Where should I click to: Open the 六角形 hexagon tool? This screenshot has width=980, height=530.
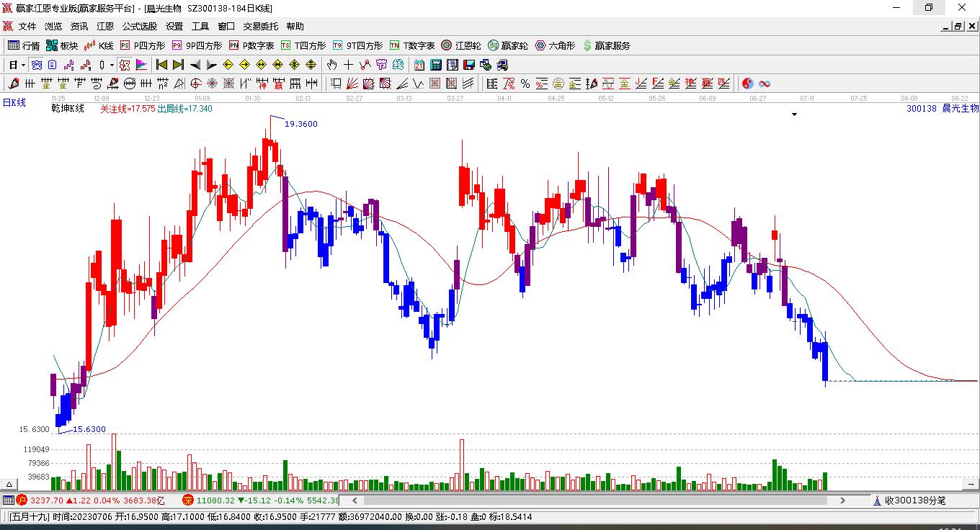coord(555,45)
